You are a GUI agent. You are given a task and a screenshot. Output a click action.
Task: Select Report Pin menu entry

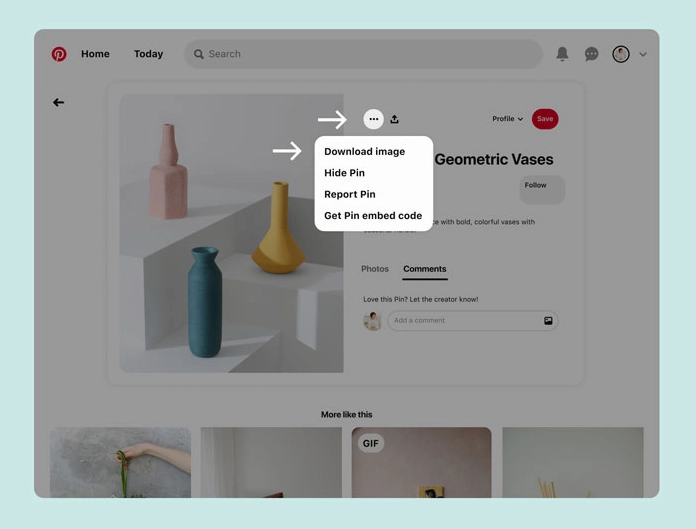[350, 194]
